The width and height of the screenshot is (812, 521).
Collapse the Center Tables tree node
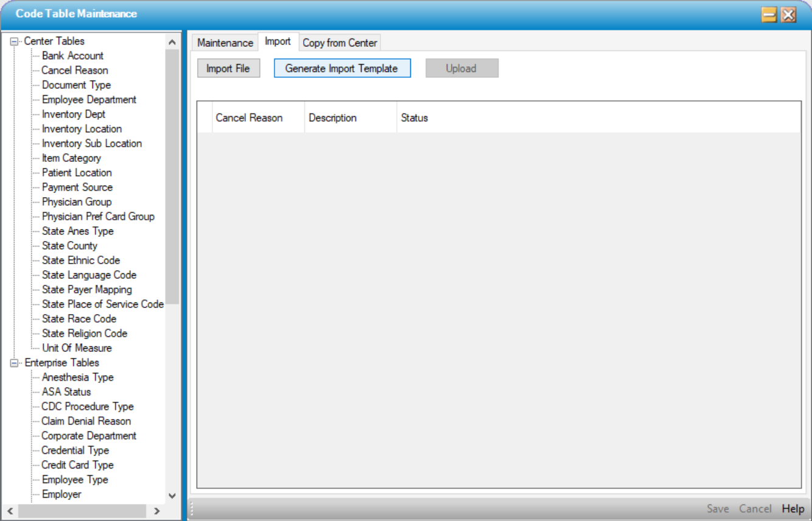point(15,41)
